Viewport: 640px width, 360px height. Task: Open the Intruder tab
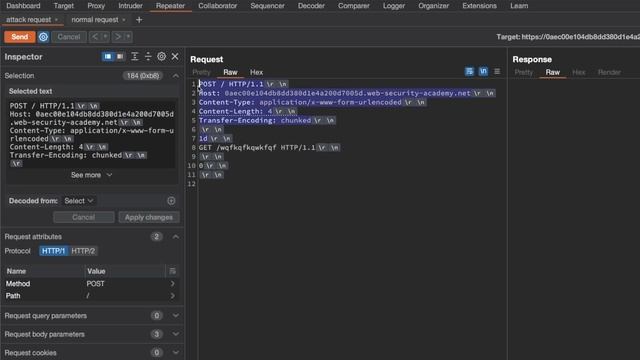click(x=130, y=6)
